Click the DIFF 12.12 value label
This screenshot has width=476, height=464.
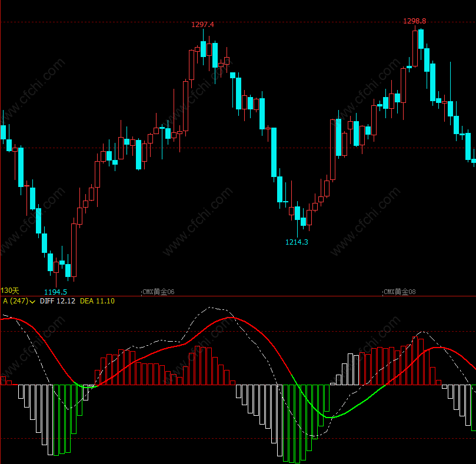pos(58,301)
